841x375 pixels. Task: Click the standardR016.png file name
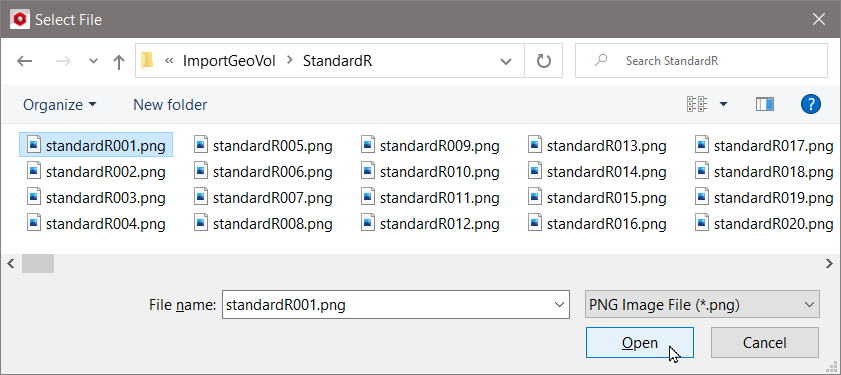click(x=607, y=224)
